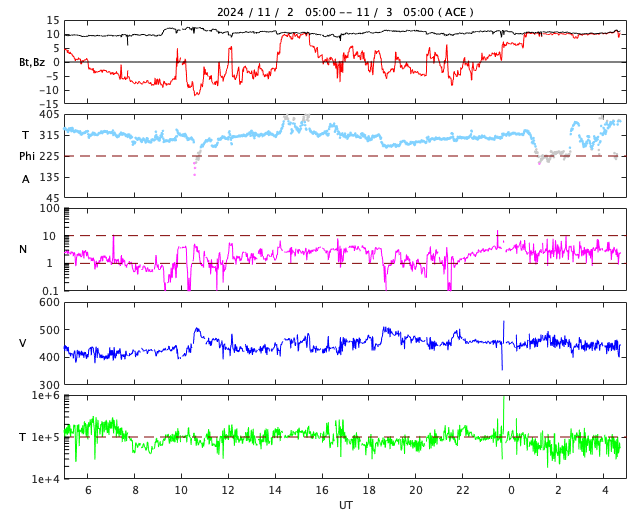Click the '-10' tick on Bz axis
Viewport: 640px width, 512px height.
pyautogui.click(x=49, y=90)
